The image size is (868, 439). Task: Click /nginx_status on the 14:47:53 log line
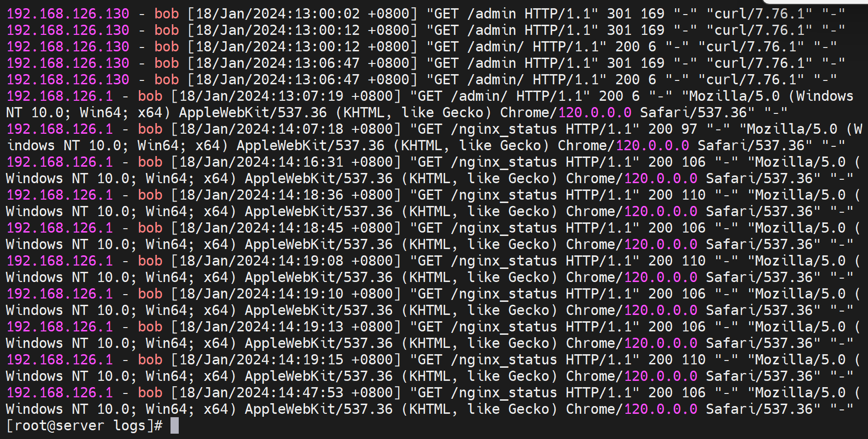(x=504, y=392)
